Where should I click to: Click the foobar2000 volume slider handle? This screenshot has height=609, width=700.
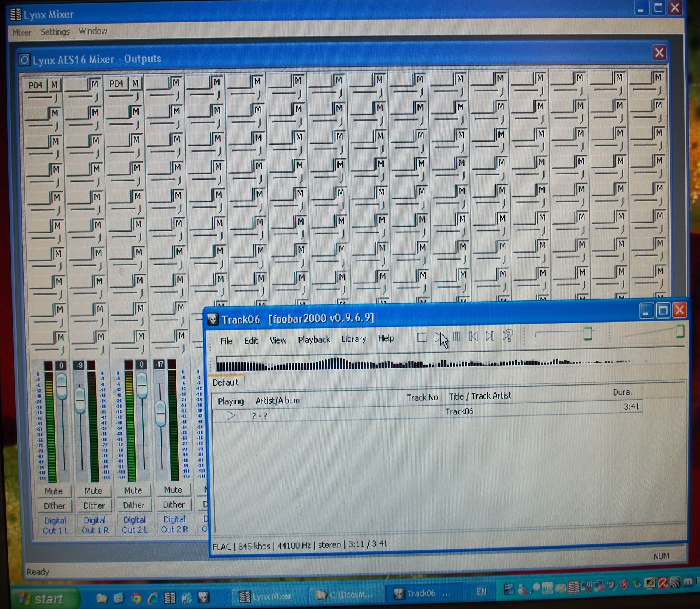(x=680, y=331)
